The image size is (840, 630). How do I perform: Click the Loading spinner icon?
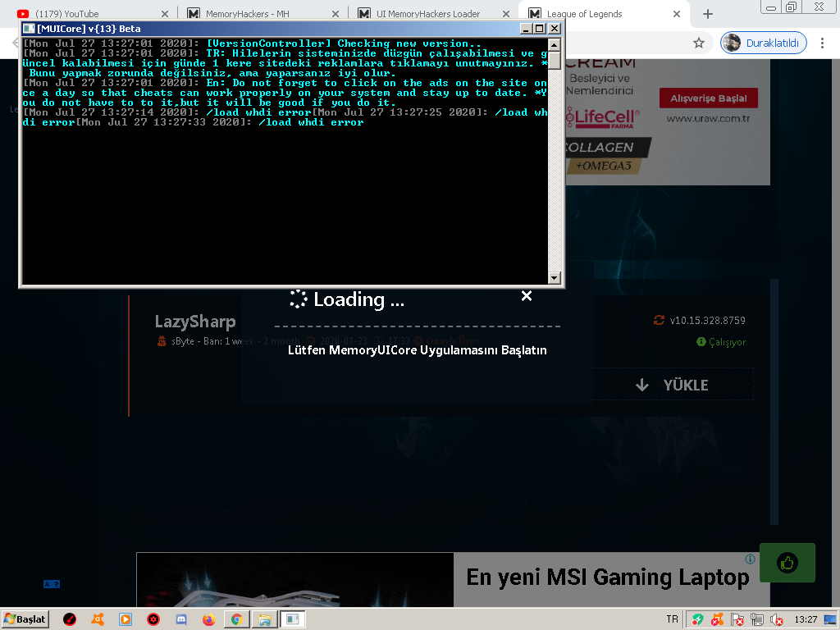pyautogui.click(x=299, y=299)
